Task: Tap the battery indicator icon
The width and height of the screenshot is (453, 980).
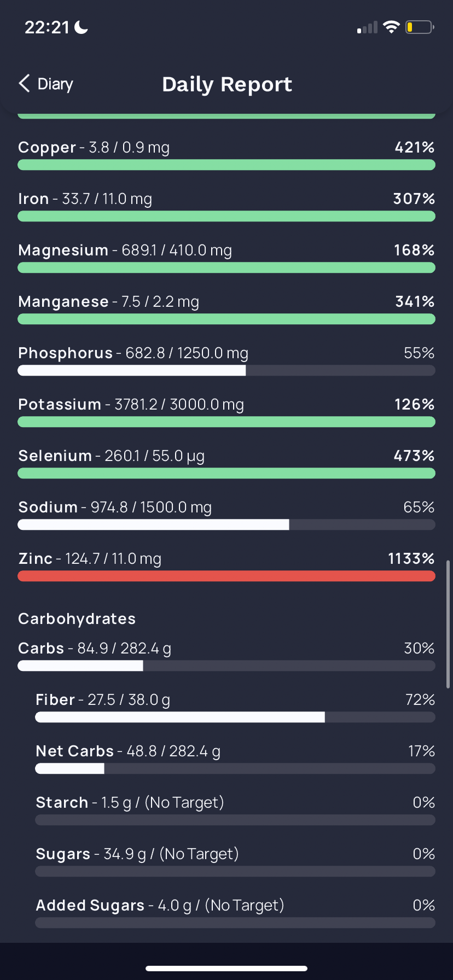Action: [420, 27]
